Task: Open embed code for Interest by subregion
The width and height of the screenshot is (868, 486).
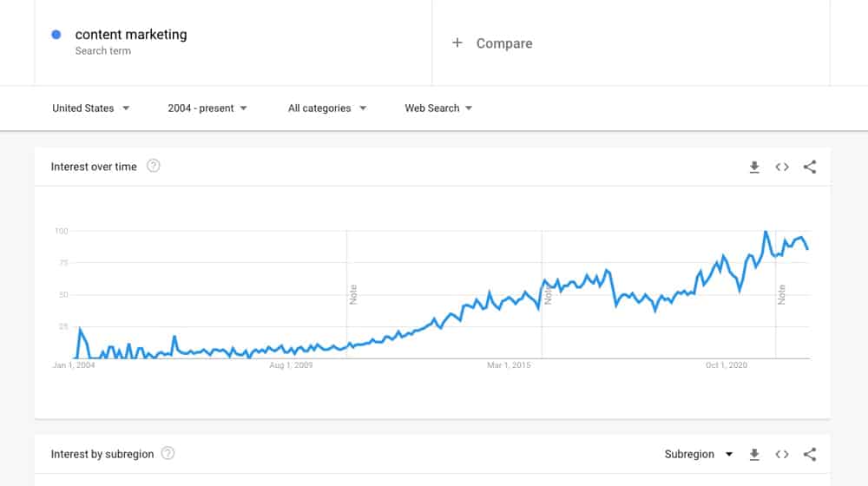Action: pyautogui.click(x=782, y=455)
